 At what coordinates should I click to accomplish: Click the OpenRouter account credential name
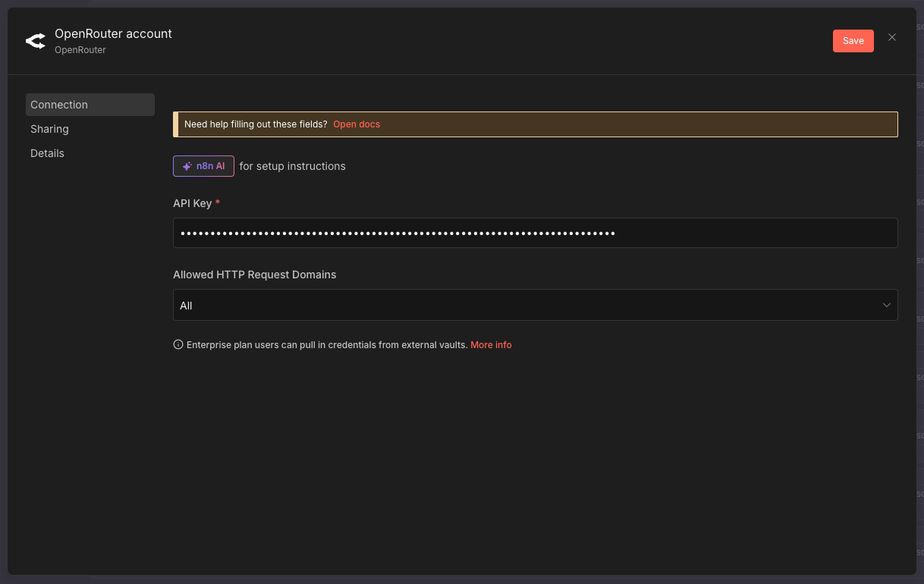click(113, 33)
